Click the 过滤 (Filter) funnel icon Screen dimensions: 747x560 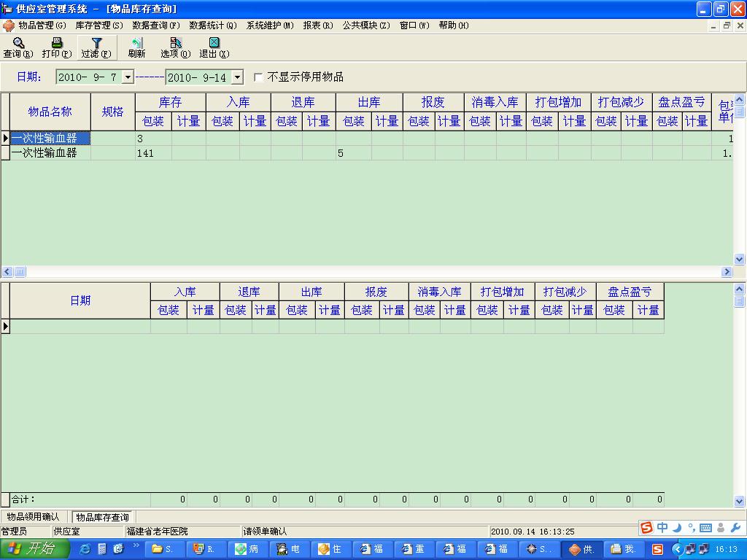pos(96,44)
